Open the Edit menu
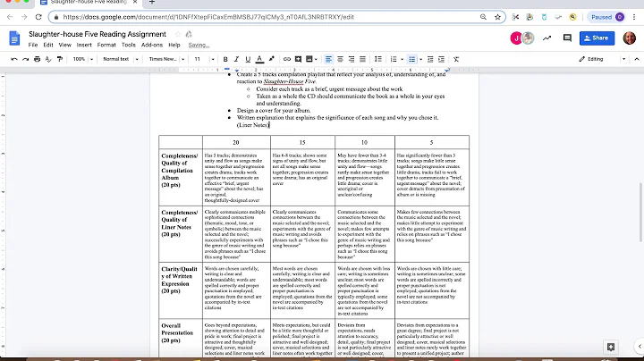The width and height of the screenshot is (644, 361). click(48, 45)
